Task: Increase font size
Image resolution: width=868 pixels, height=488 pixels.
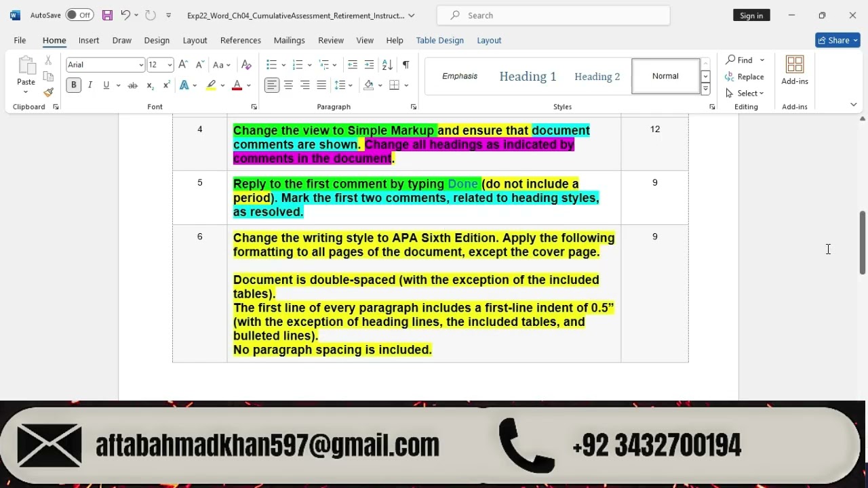Action: 183,64
